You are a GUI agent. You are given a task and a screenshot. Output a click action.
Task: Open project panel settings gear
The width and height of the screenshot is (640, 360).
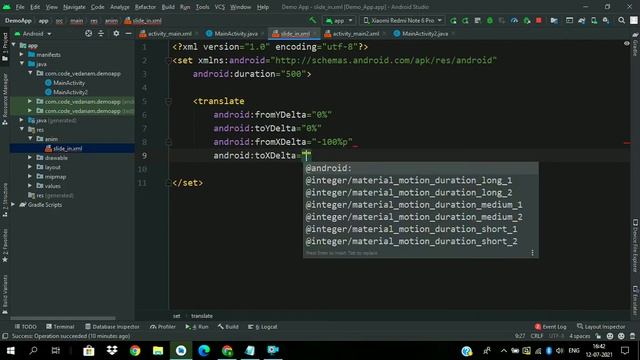click(116, 33)
